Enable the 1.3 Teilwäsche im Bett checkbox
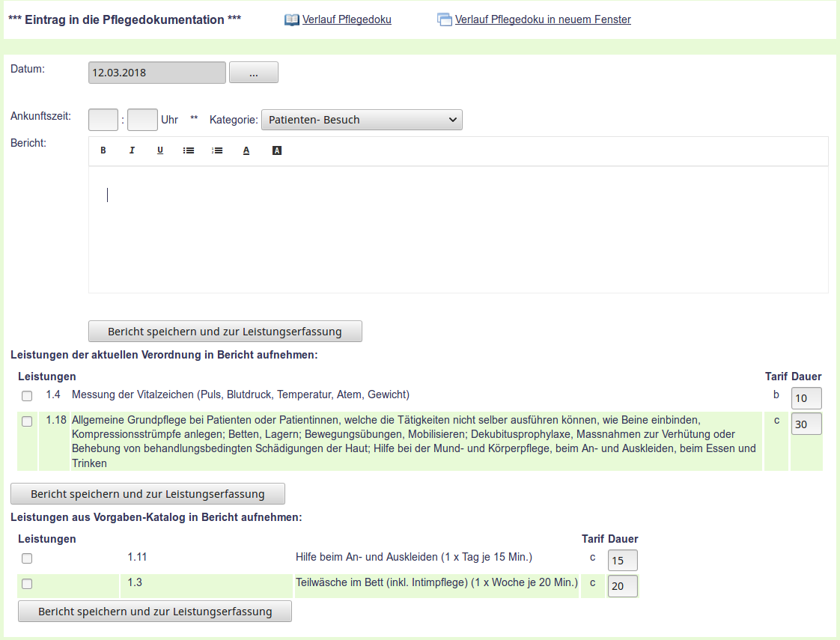 click(x=27, y=584)
